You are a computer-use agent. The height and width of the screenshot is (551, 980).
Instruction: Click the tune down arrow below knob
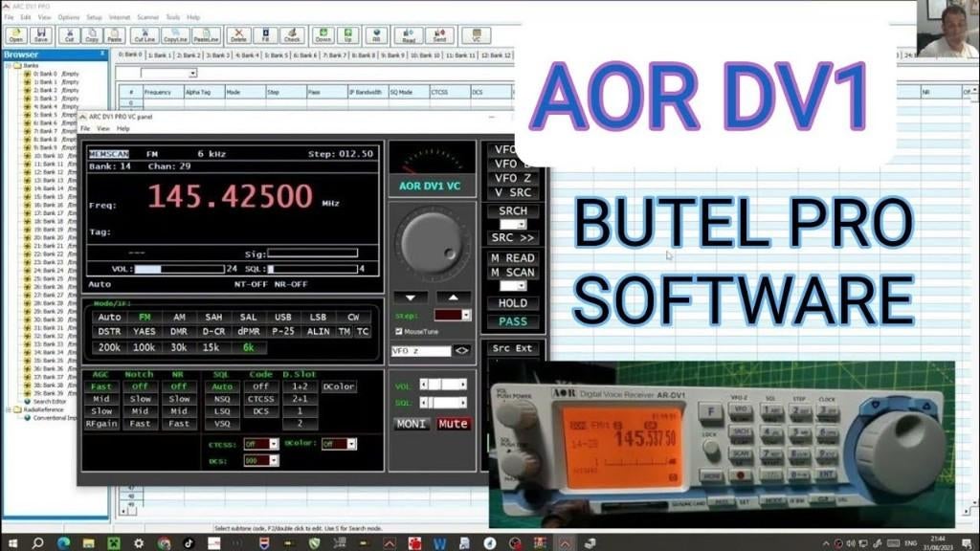411,298
